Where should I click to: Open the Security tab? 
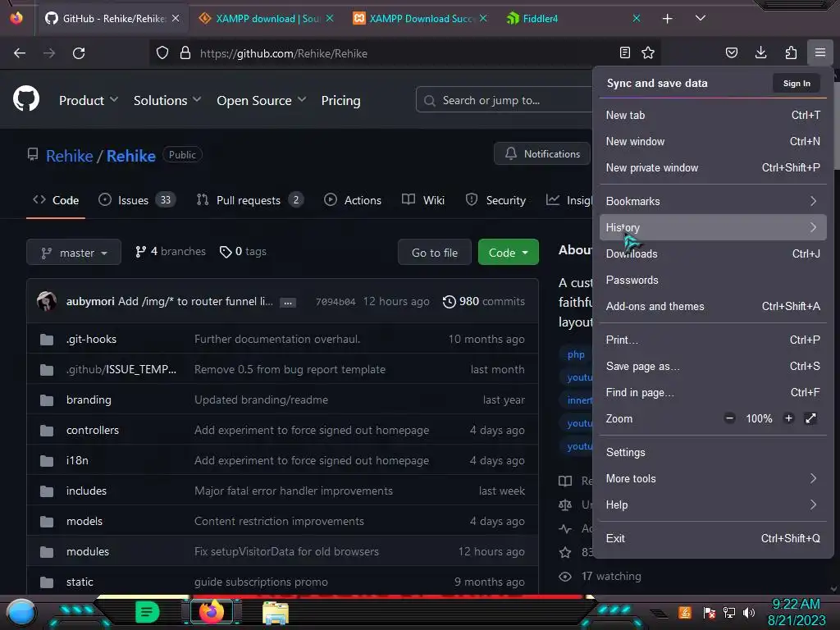coord(495,200)
